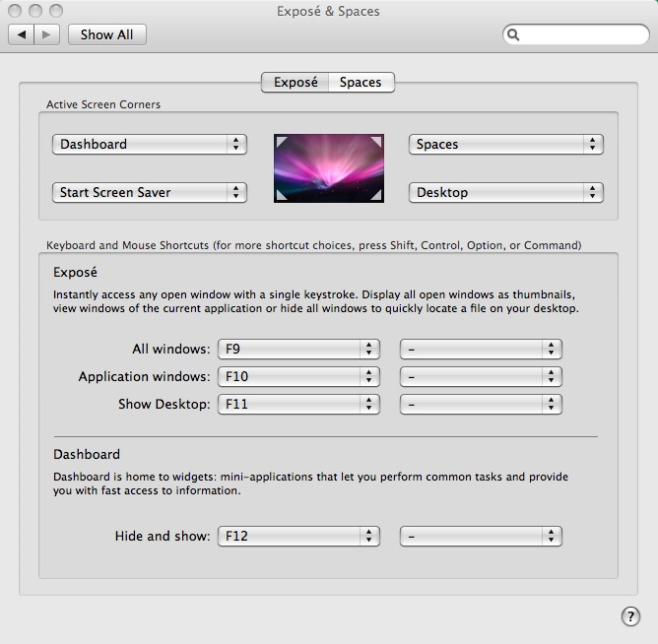Viewport: 658px width, 644px height.
Task: Open Application windows mouse shortcut dropdown
Action: [481, 377]
